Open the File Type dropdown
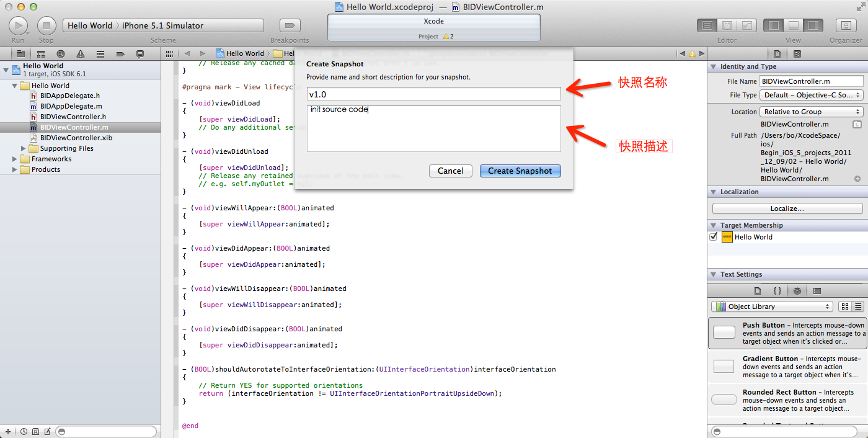The width and height of the screenshot is (868, 438). (812, 95)
